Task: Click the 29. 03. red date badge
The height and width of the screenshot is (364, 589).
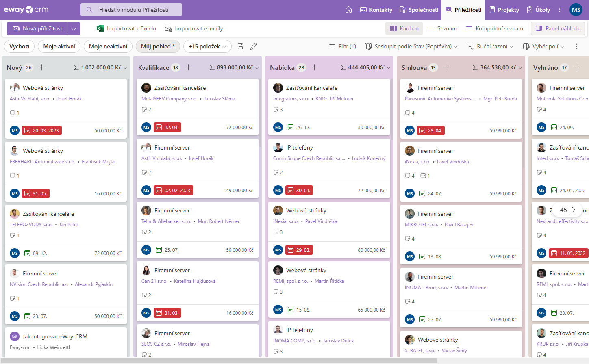Action: [x=299, y=250]
